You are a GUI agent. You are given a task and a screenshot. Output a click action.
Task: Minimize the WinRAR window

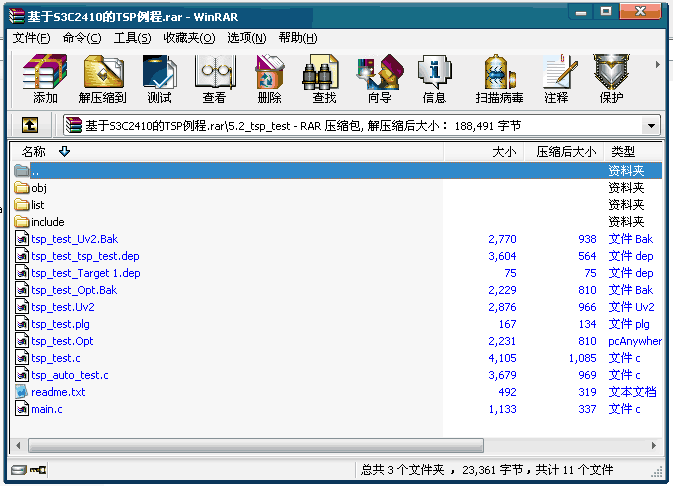tap(581, 12)
